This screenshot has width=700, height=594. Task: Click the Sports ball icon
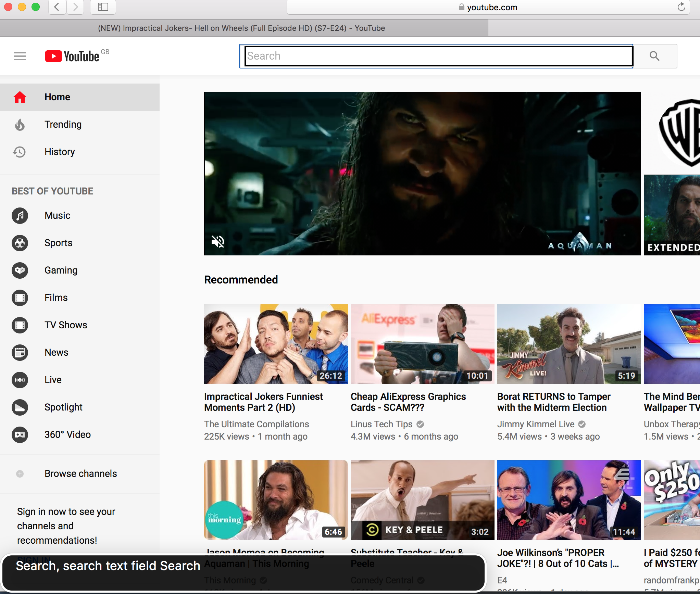(x=20, y=243)
